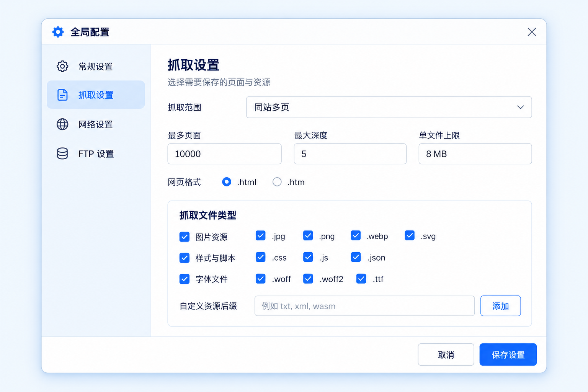588x392 pixels.
Task: Click the 常规设置 gear icon
Action: (62, 66)
